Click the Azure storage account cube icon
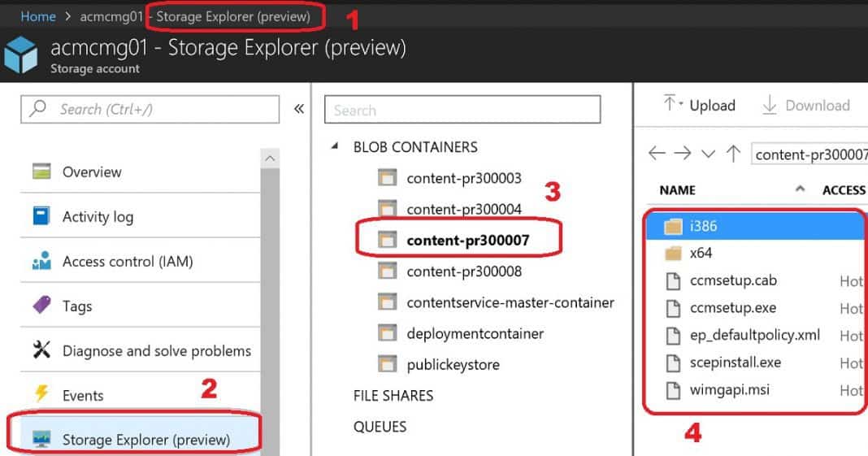The width and height of the screenshot is (868, 456). [21, 54]
